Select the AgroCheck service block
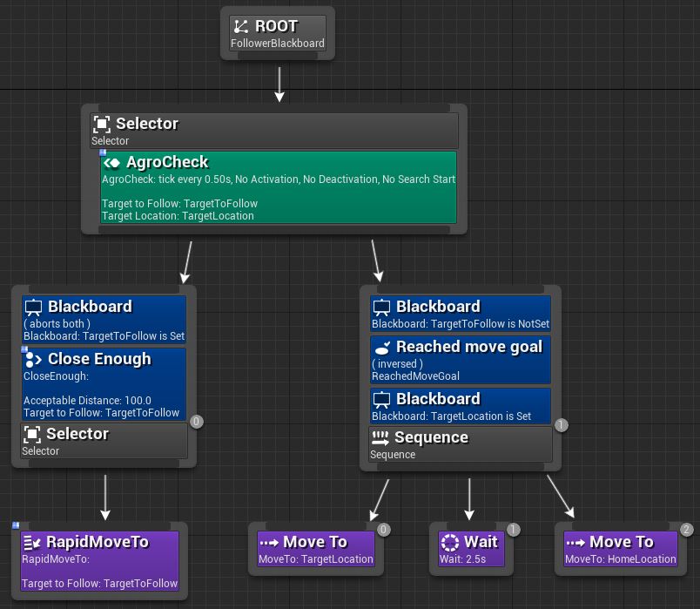Screen dimensions: 700x609 [x=278, y=187]
